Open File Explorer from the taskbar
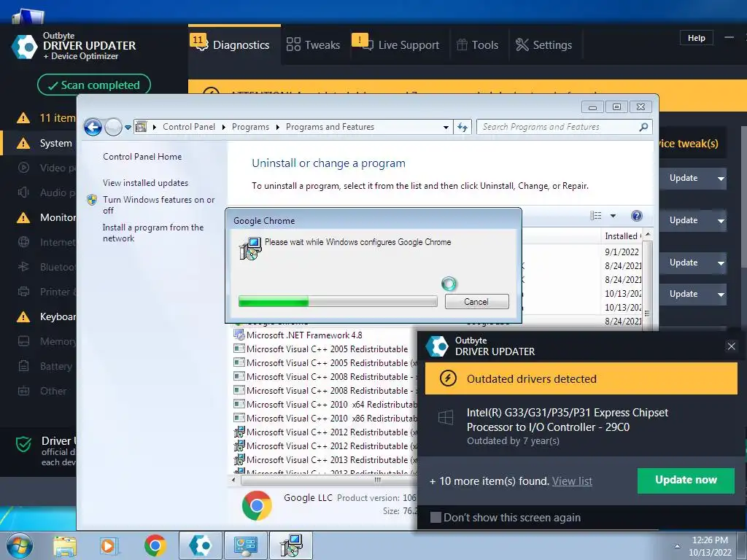The image size is (747, 560). (x=65, y=546)
